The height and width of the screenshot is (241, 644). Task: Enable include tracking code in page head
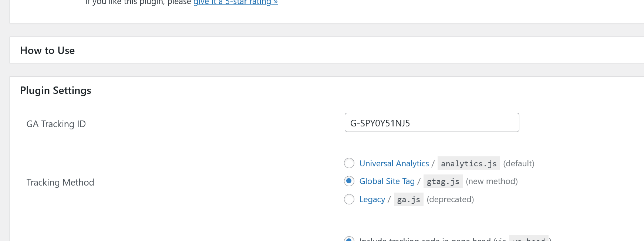click(349, 240)
